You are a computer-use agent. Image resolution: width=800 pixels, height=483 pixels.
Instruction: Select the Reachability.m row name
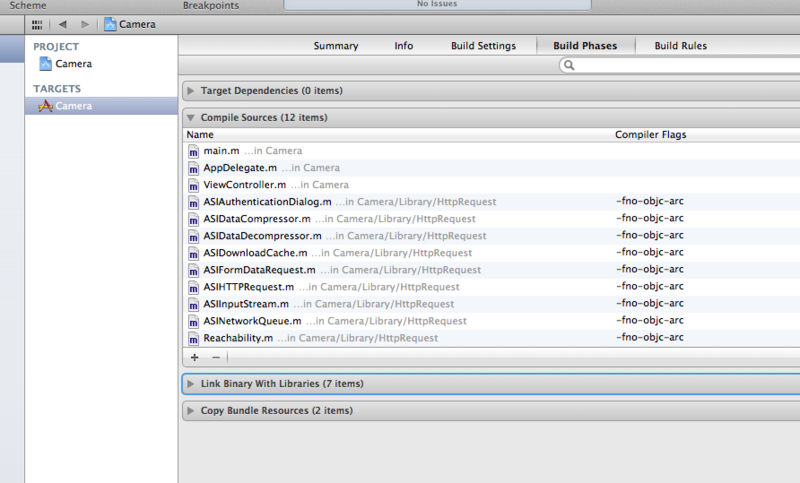[238, 338]
